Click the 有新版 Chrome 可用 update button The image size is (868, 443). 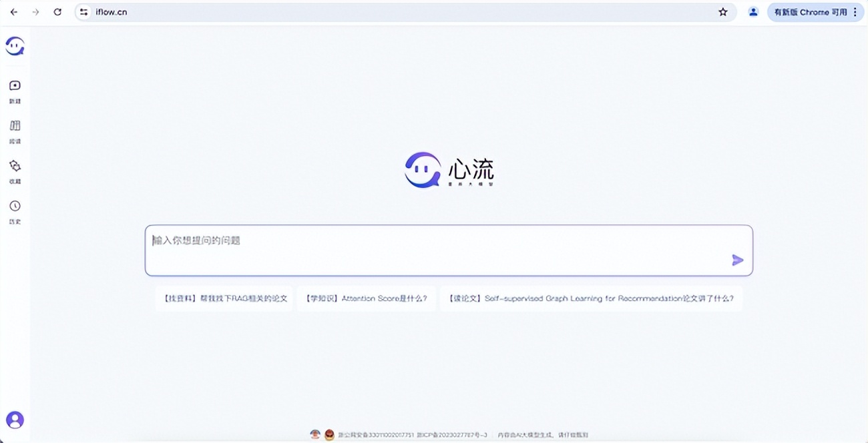coord(811,12)
